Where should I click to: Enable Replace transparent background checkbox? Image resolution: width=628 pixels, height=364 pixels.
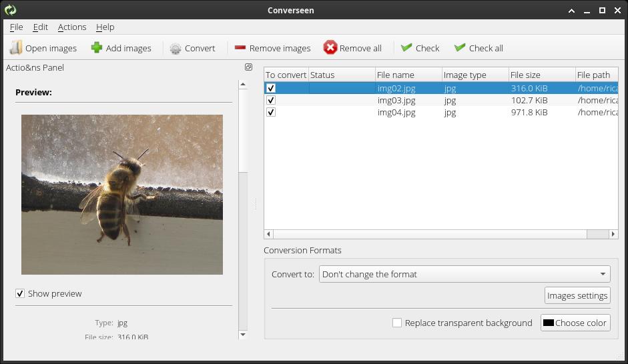[397, 323]
